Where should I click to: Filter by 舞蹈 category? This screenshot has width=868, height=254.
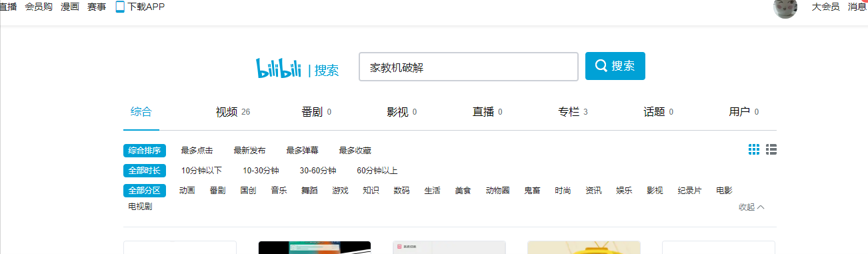pyautogui.click(x=309, y=191)
